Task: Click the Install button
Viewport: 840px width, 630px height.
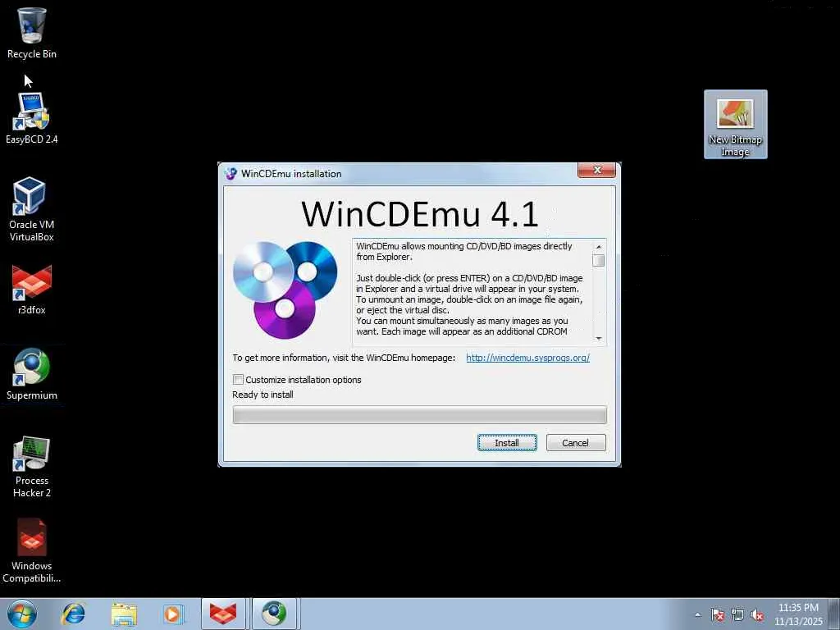Action: click(507, 442)
